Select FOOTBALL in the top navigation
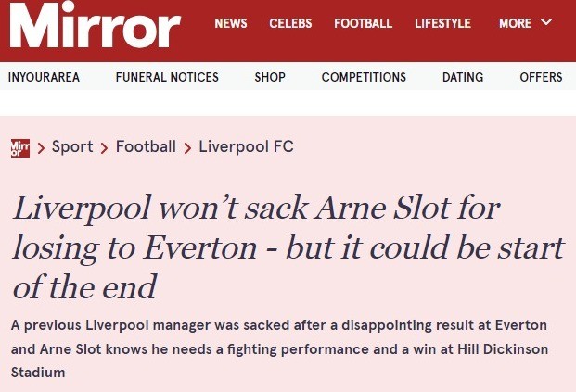 click(363, 24)
